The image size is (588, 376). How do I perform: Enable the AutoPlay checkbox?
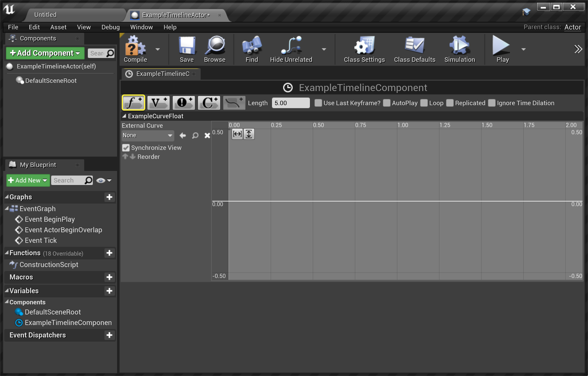pos(386,103)
